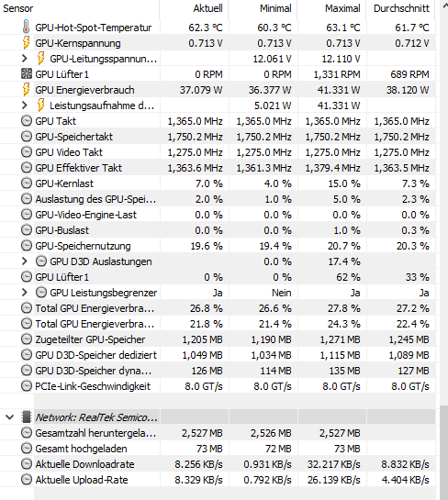The height and width of the screenshot is (500, 448).
Task: Click the icon next to PCIe-Link-Geschwindigkeit
Action: point(27,386)
